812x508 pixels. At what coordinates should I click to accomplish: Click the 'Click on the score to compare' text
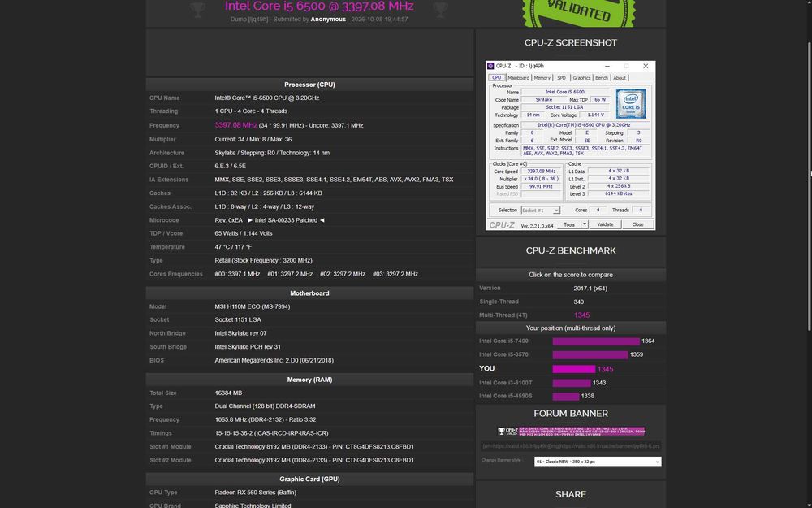(571, 275)
